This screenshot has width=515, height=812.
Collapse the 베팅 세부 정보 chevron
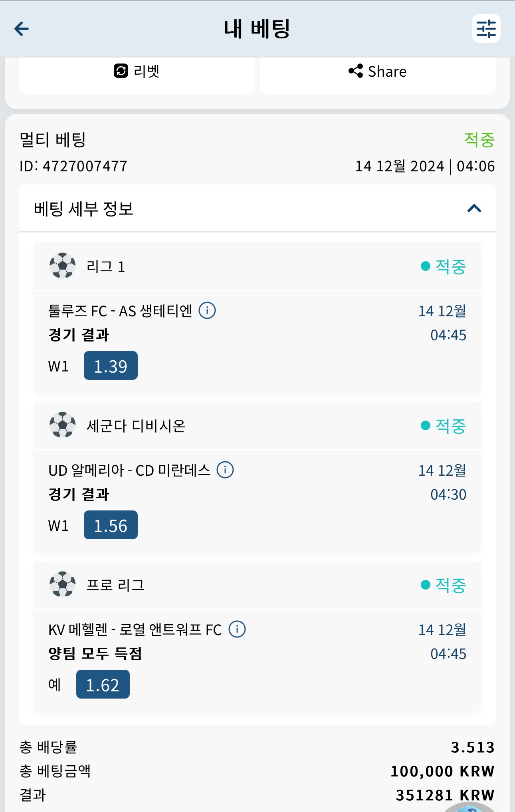474,208
